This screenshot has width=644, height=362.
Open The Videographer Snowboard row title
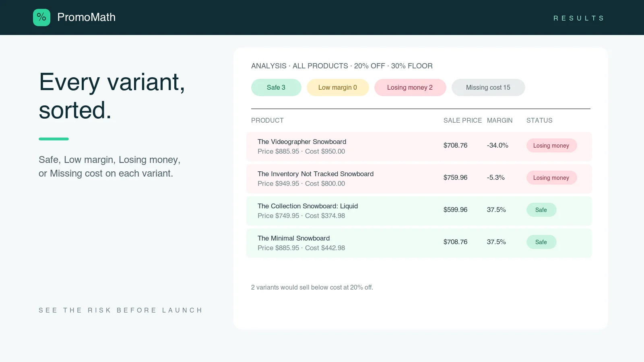click(302, 142)
